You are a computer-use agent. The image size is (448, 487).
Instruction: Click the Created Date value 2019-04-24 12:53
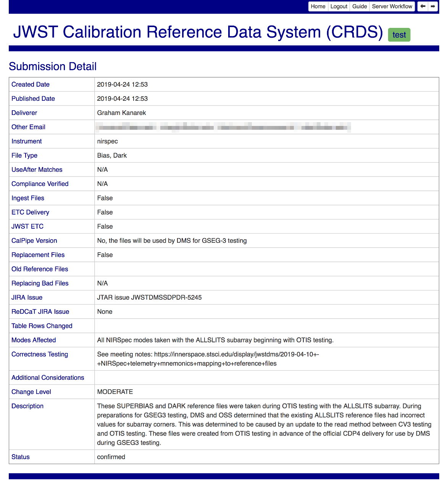122,84
